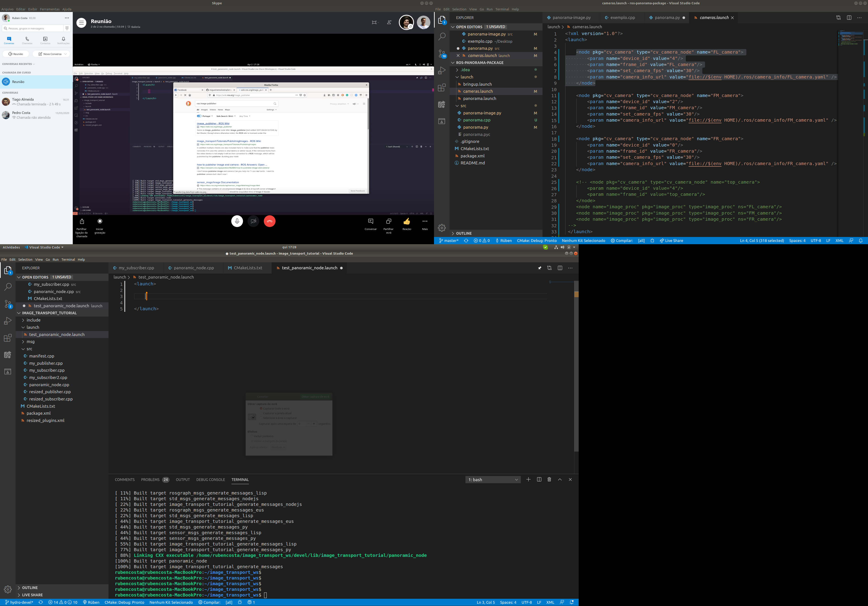
Task: Open the Terminal menu in the bottom VS Code window
Action: click(x=68, y=260)
